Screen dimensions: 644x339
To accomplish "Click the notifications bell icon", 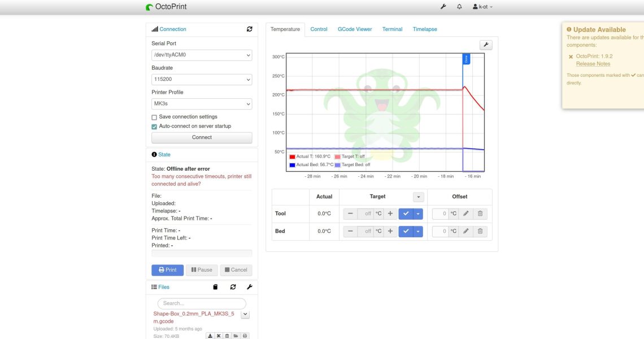I will (x=459, y=7).
